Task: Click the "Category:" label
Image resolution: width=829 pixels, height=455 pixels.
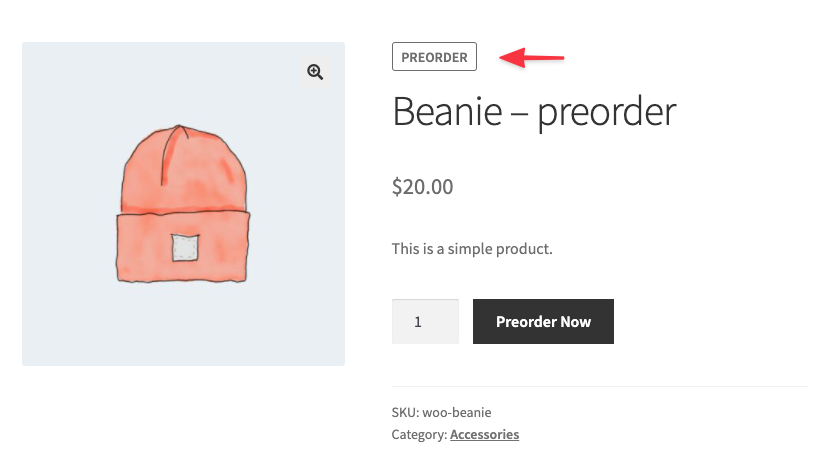Action: click(x=419, y=434)
